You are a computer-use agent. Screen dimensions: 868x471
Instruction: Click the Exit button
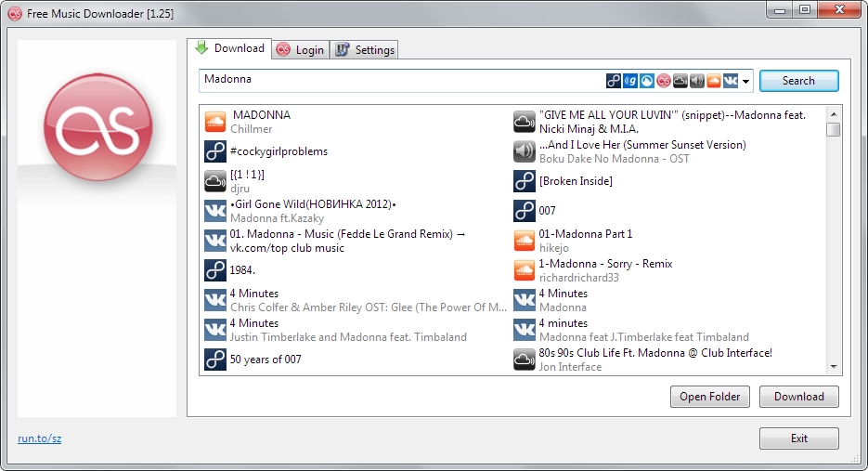(798, 438)
